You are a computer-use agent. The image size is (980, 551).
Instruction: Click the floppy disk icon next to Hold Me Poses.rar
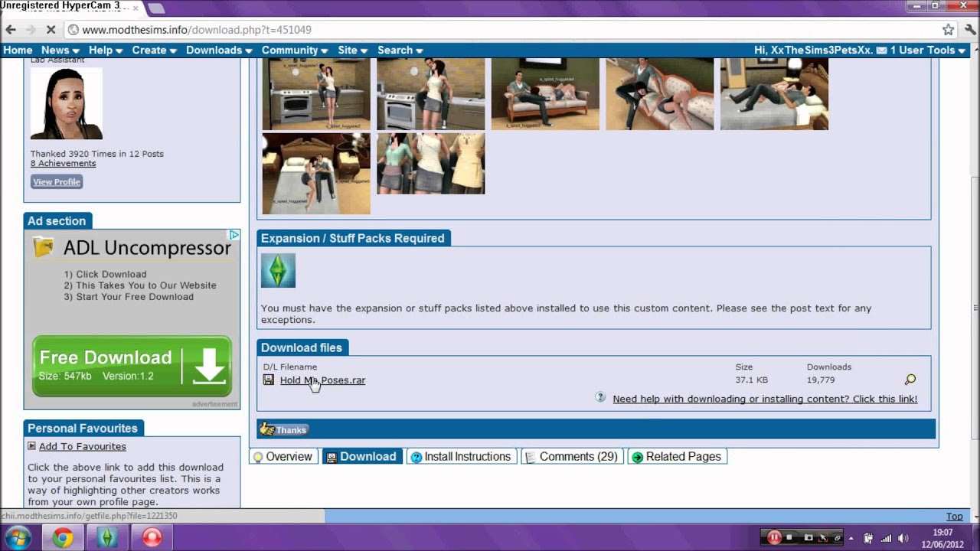click(269, 380)
